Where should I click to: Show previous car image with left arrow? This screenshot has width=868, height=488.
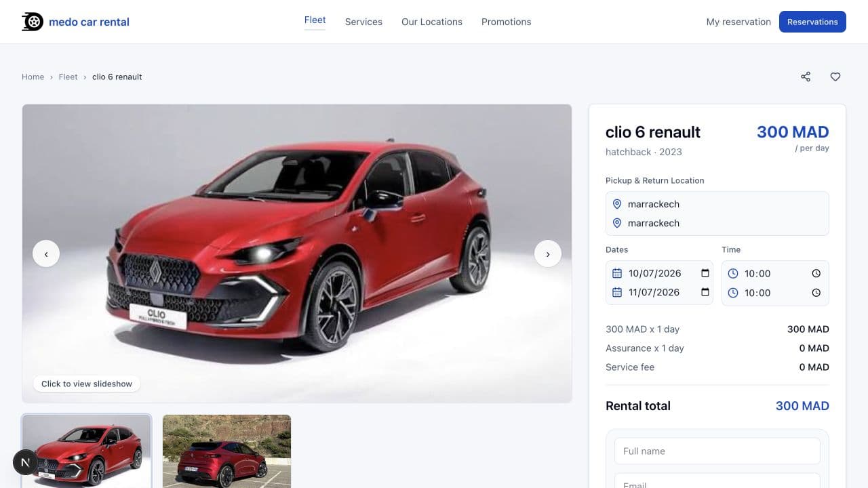click(x=46, y=253)
